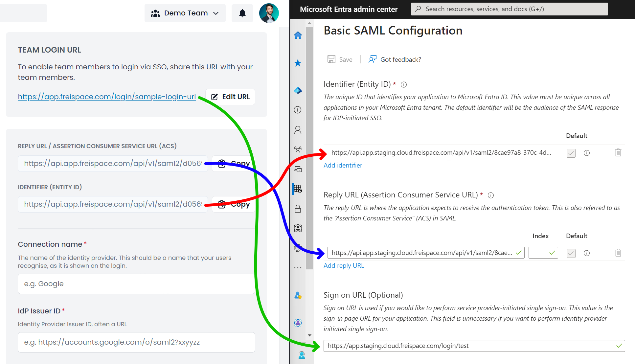
Task: Open the Devices section in the sidebar
Action: click(298, 169)
